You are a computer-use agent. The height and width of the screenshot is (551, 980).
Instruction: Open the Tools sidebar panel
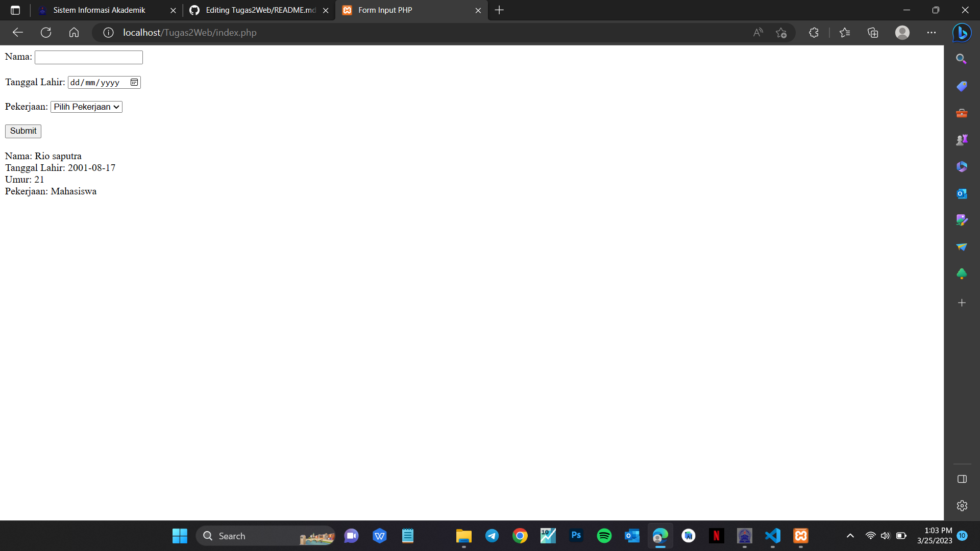[x=962, y=113]
